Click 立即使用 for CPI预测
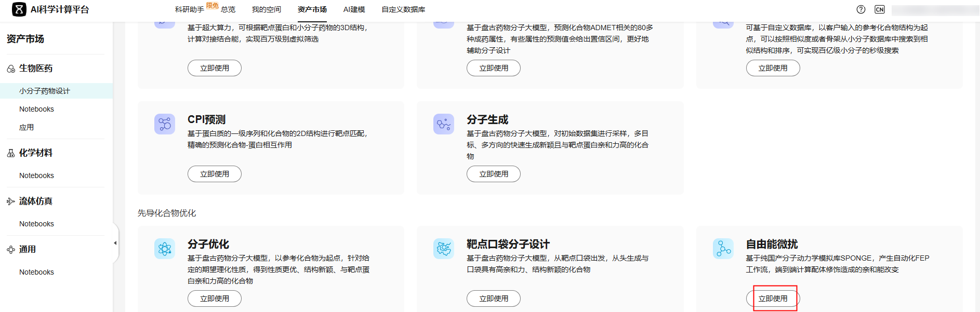Viewport: 980px width, 312px height. pyautogui.click(x=215, y=174)
